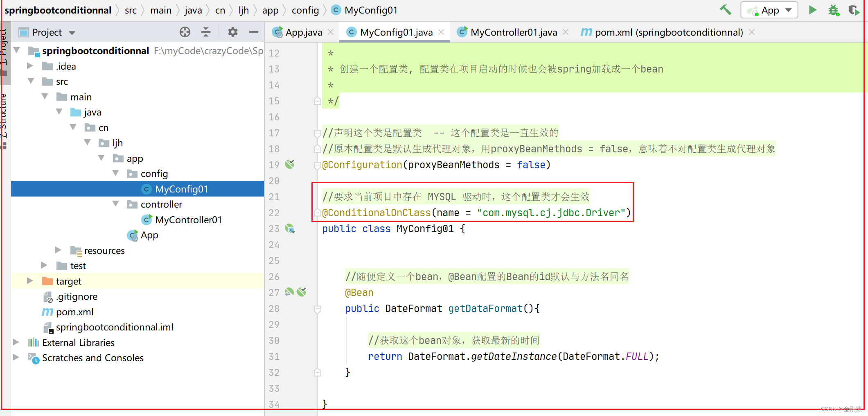Click the Spring bean gutter icon on line 19
868x416 pixels.
pyautogui.click(x=290, y=165)
